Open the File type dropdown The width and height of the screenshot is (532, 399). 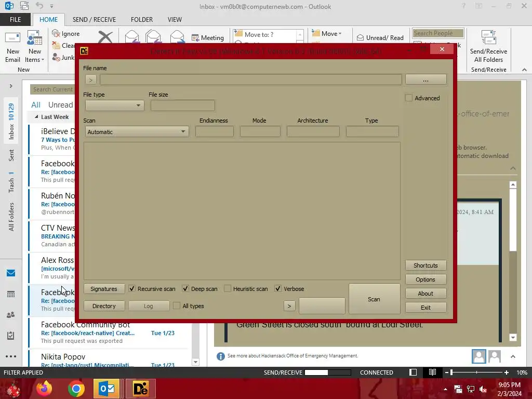click(115, 105)
